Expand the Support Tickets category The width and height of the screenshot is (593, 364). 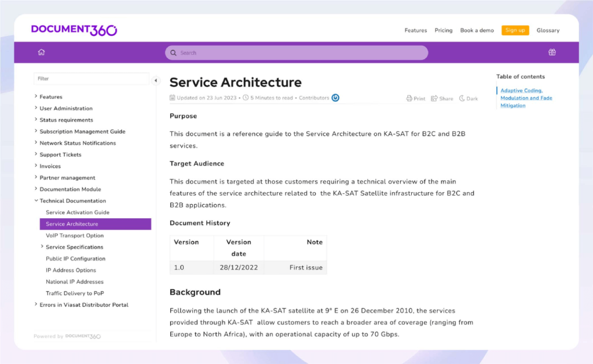click(x=36, y=154)
